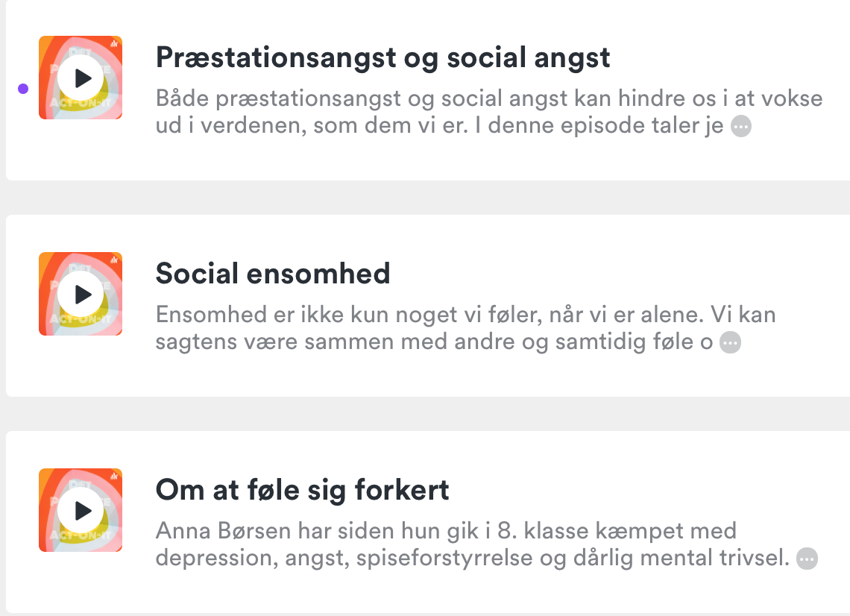Open the Social ensomhed episode title

coord(273,273)
